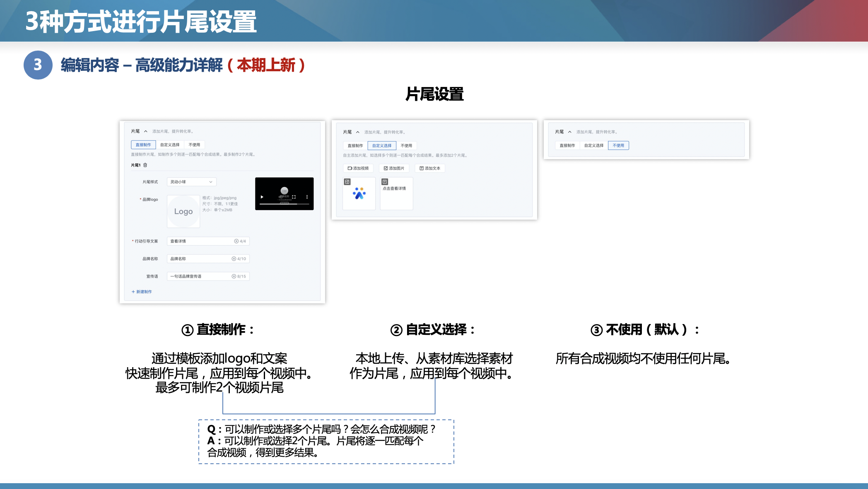Clear the 行动引导文案 field via its X icon
Screen dimensions: 868x489
236,241
